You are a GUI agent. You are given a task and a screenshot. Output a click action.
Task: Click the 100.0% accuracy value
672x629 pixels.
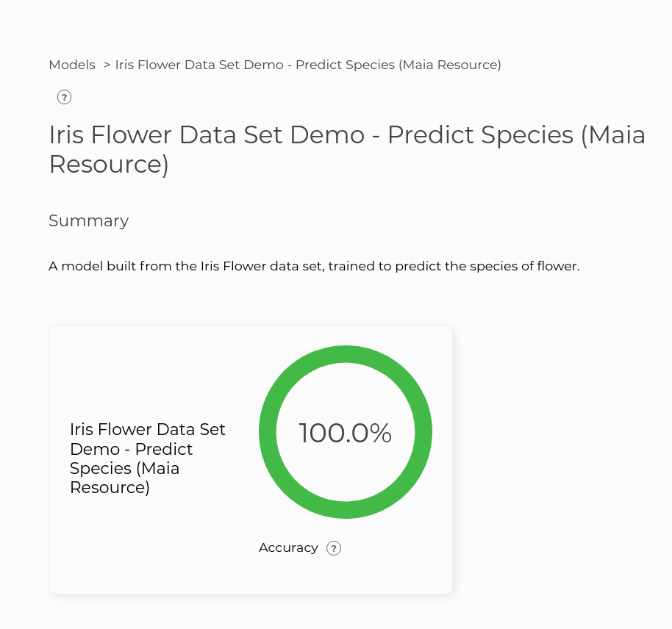click(x=345, y=434)
